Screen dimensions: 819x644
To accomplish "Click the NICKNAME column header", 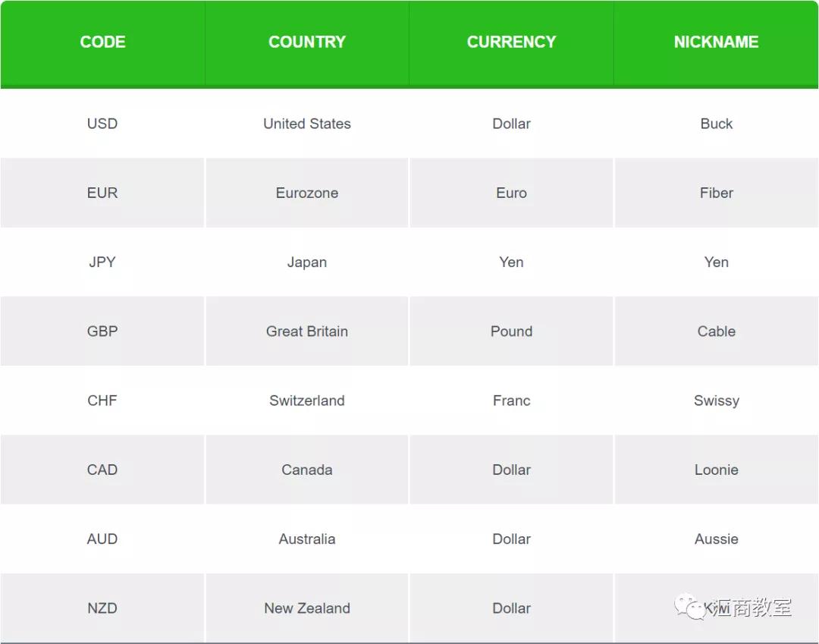I will pos(716,42).
